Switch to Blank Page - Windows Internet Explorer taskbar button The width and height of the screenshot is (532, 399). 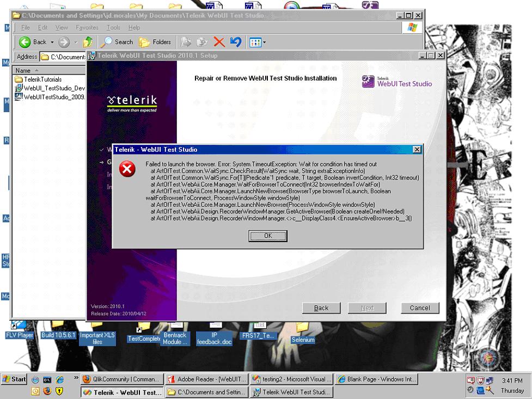coord(377,379)
